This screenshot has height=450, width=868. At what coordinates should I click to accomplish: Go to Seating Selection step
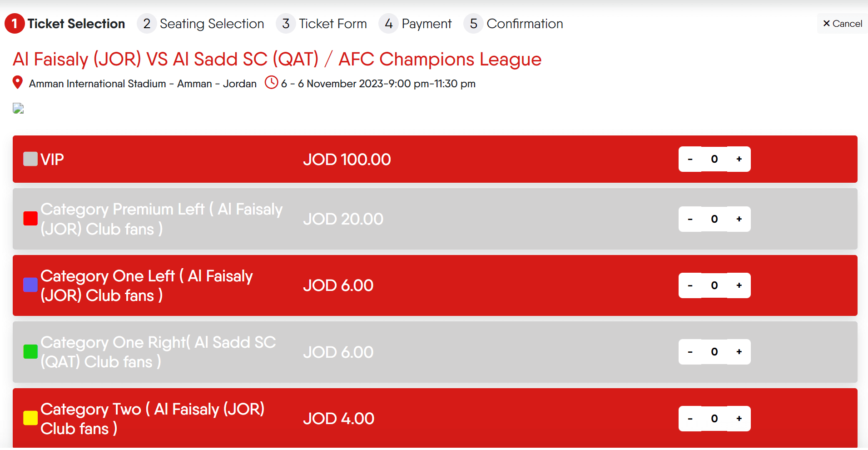pos(201,24)
